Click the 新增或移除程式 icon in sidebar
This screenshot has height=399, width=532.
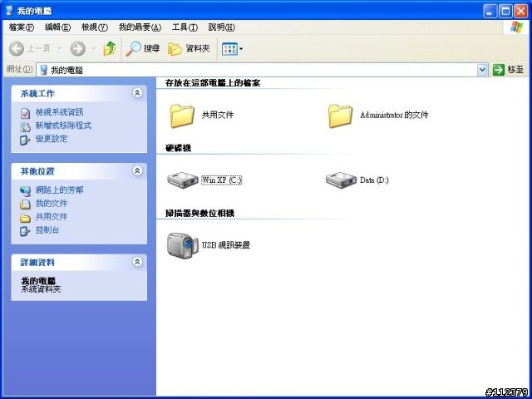[25, 126]
